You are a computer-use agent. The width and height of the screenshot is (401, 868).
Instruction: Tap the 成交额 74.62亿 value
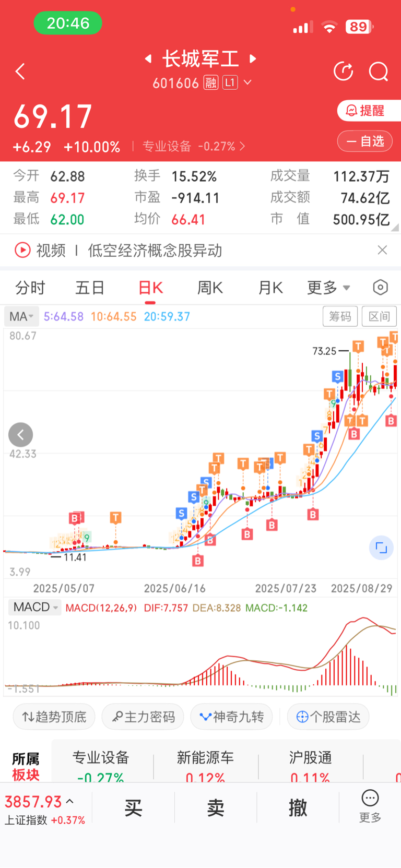[365, 198]
